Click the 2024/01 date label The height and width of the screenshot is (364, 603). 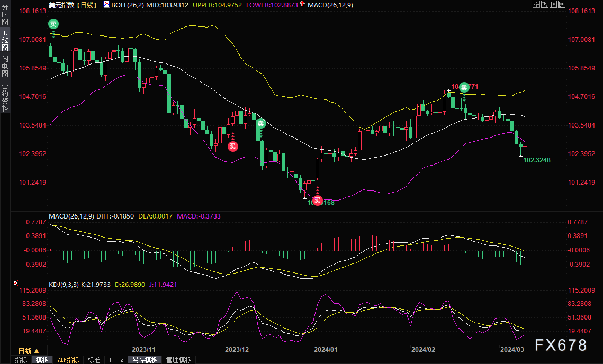326,349
